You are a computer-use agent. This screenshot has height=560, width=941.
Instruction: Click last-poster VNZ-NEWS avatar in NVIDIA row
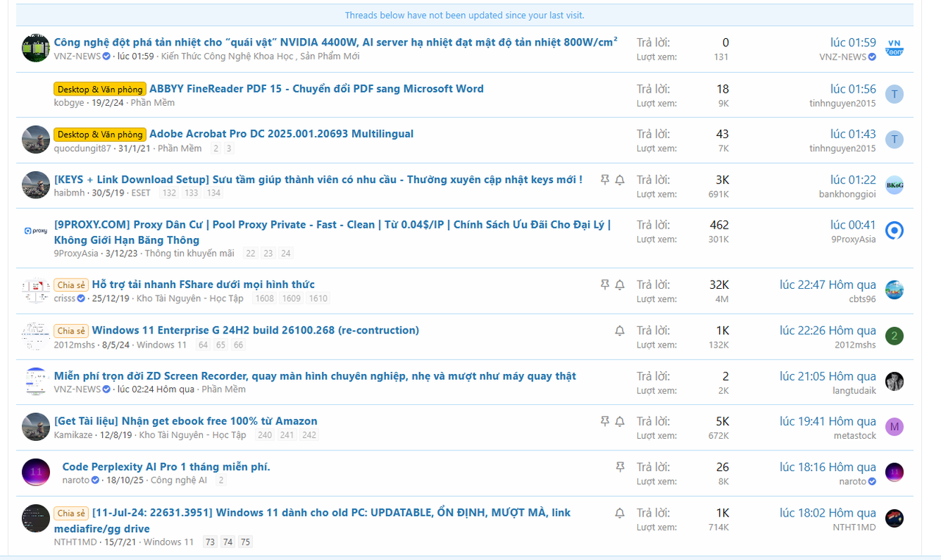pyautogui.click(x=894, y=49)
